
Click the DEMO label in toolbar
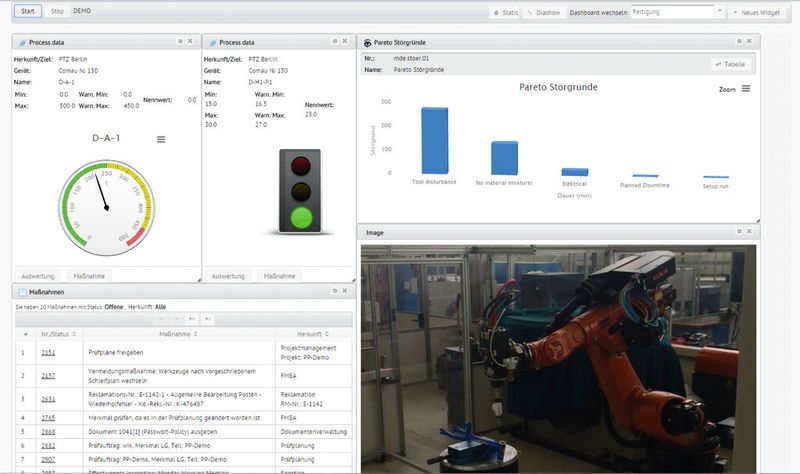82,11
